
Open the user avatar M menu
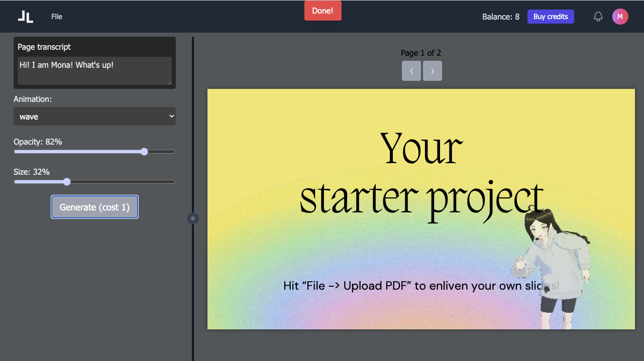pyautogui.click(x=620, y=17)
